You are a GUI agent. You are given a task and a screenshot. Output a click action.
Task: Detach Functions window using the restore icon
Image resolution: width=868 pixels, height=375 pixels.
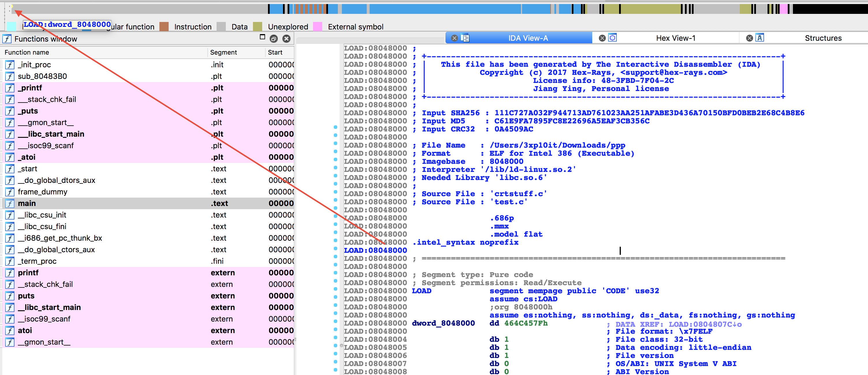[x=274, y=39]
